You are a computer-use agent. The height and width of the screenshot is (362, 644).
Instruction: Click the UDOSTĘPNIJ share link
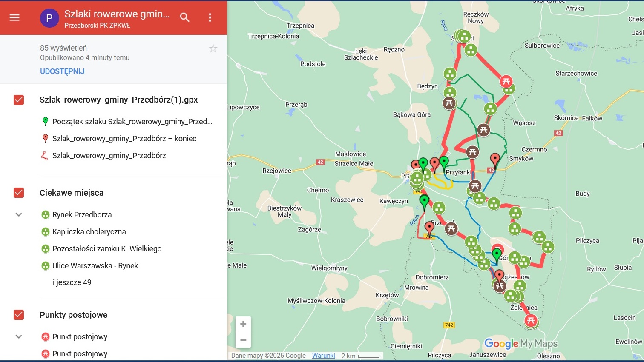click(x=62, y=71)
